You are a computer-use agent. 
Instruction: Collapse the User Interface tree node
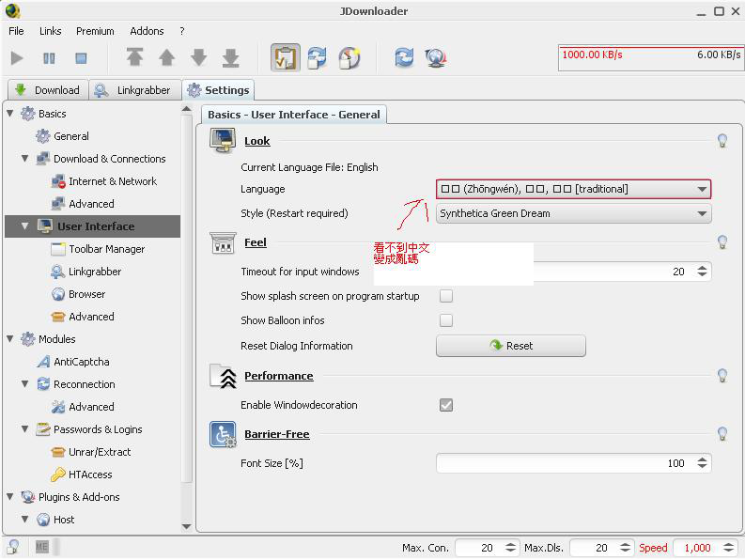24,226
